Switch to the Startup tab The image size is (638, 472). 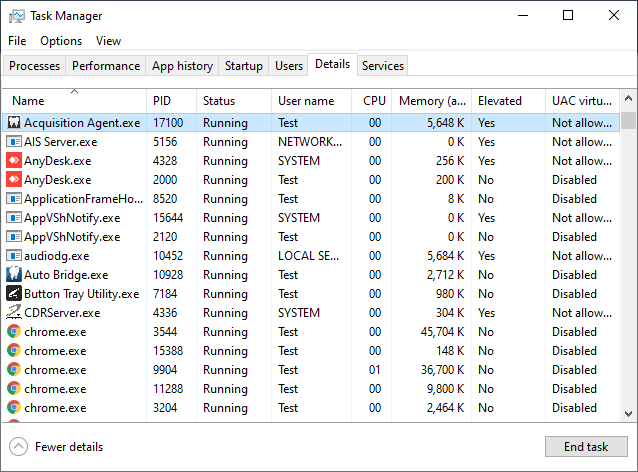[244, 66]
